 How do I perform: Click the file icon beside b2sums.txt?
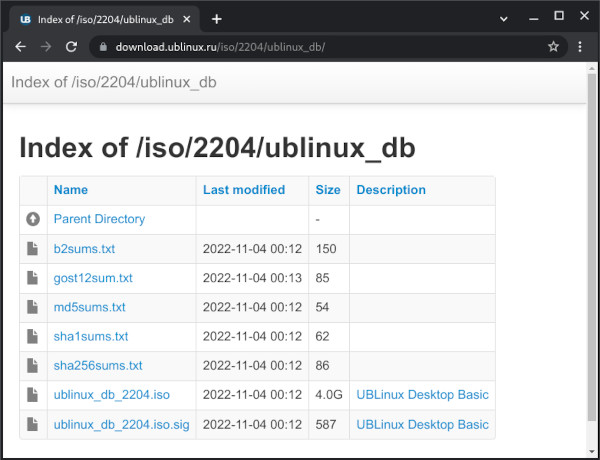pyautogui.click(x=33, y=249)
